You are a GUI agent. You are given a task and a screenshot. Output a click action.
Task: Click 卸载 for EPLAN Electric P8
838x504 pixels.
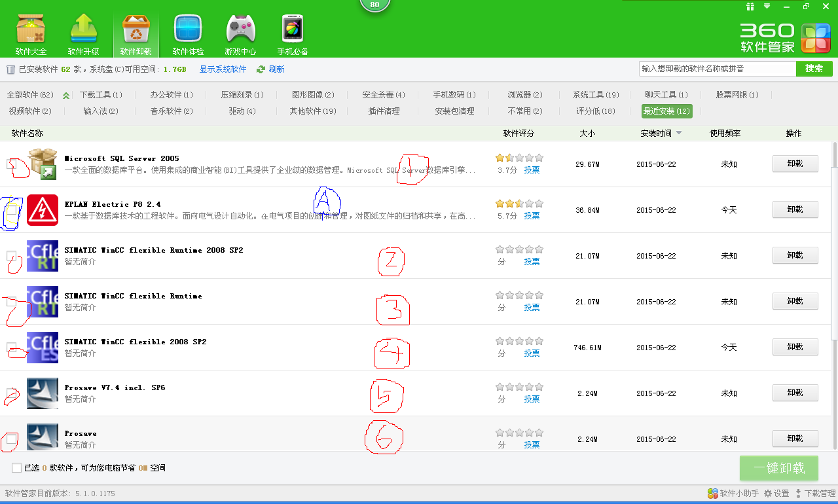tap(795, 209)
